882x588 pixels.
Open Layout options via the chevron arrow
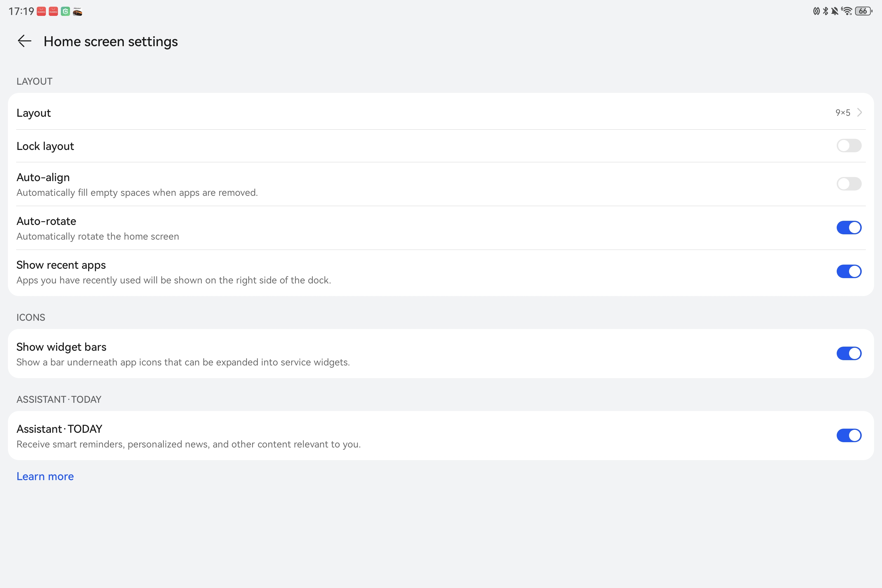(859, 113)
